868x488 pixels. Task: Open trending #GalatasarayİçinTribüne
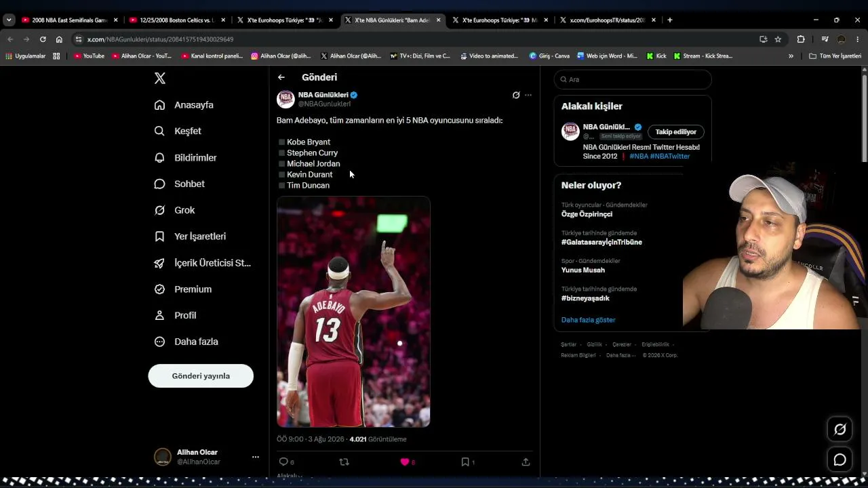click(x=601, y=242)
